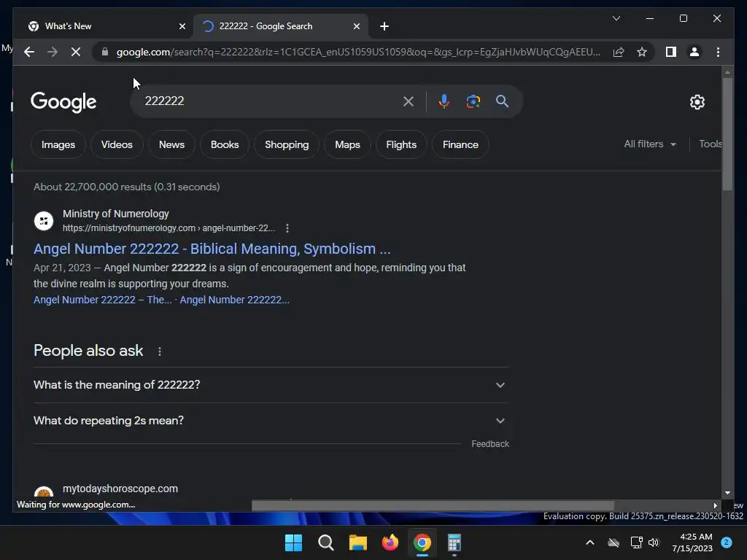Focus the Google search input field

tap(269, 101)
